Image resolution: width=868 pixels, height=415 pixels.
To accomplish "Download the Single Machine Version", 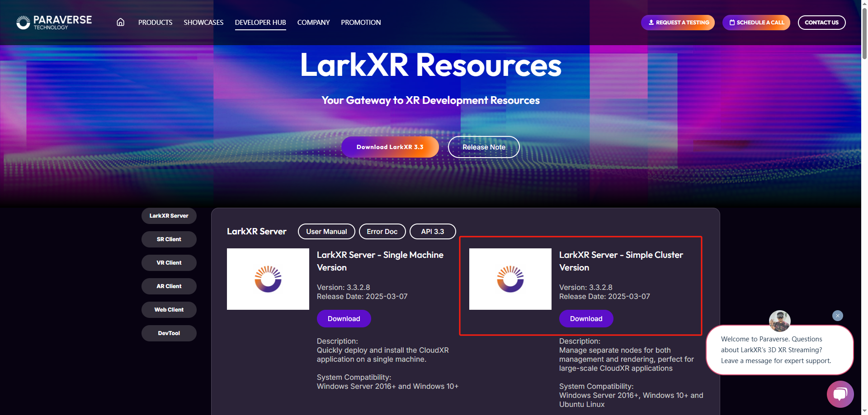I will (x=344, y=318).
